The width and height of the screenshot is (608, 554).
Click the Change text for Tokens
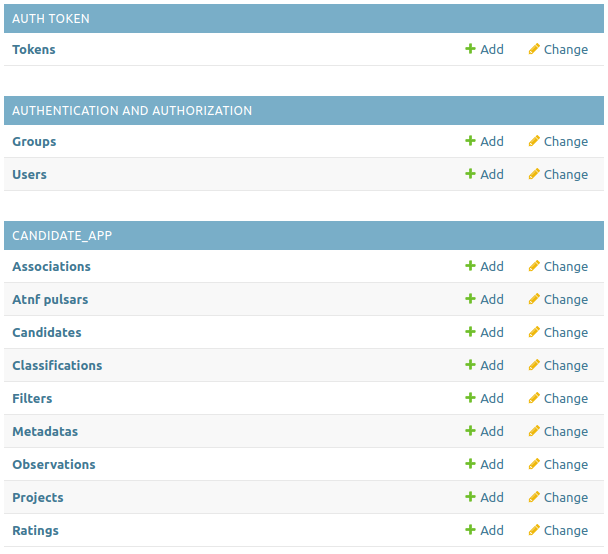[566, 50]
